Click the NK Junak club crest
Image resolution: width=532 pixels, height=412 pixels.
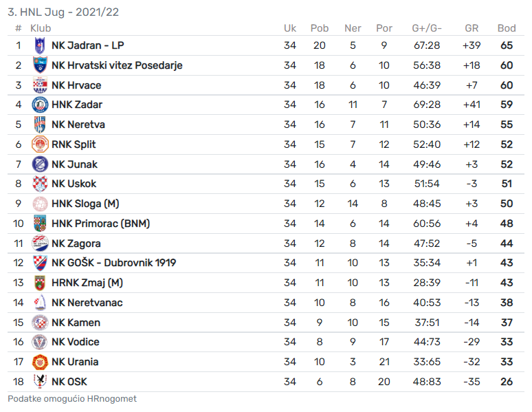40,164
